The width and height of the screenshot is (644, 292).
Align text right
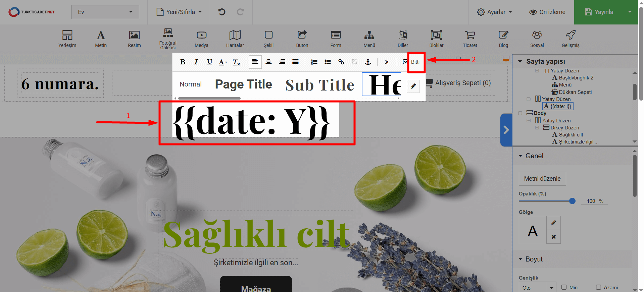pyautogui.click(x=282, y=62)
